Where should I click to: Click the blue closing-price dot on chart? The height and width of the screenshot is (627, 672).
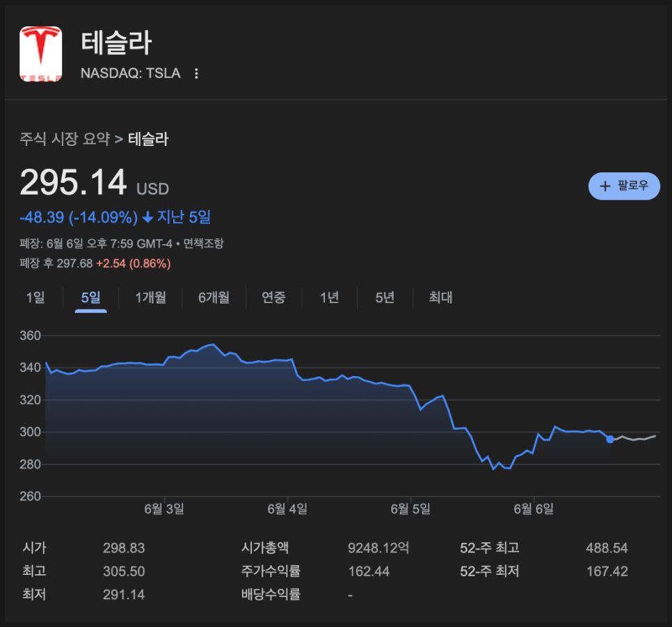610,439
